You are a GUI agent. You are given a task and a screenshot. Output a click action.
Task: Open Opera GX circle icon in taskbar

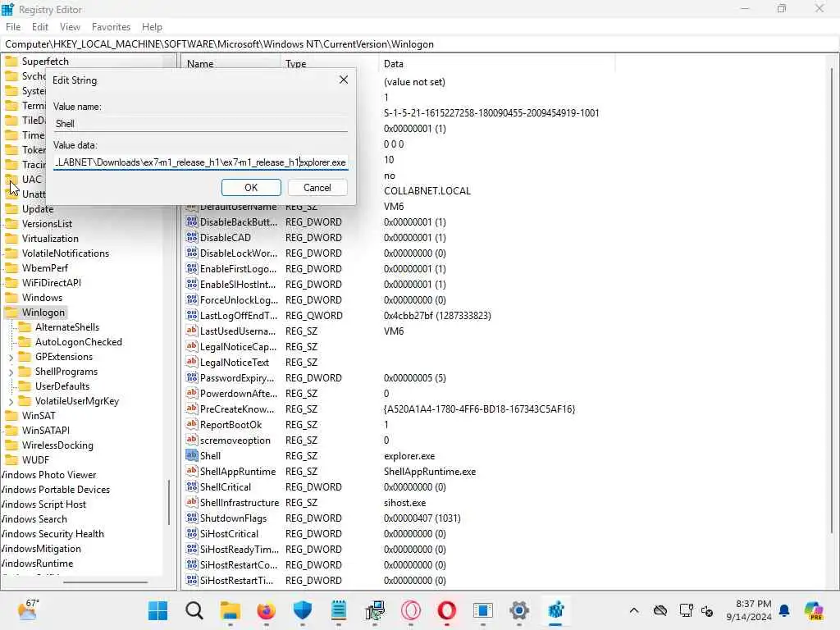[411, 610]
